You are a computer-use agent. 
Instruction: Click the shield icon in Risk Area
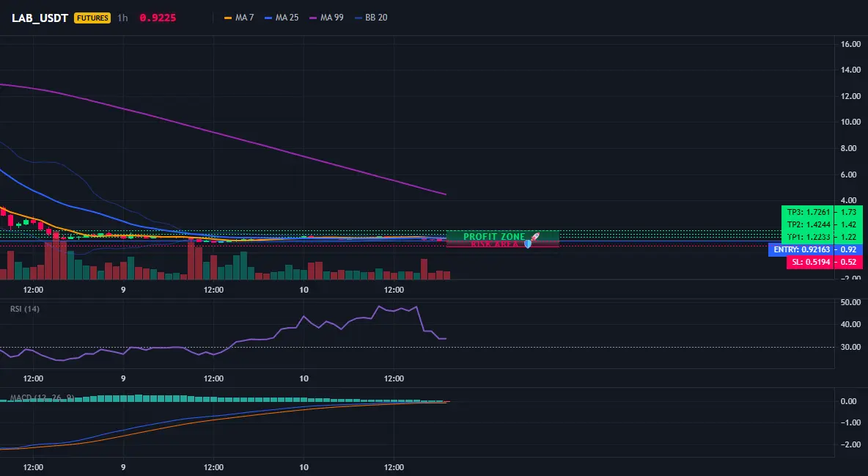[x=528, y=244]
